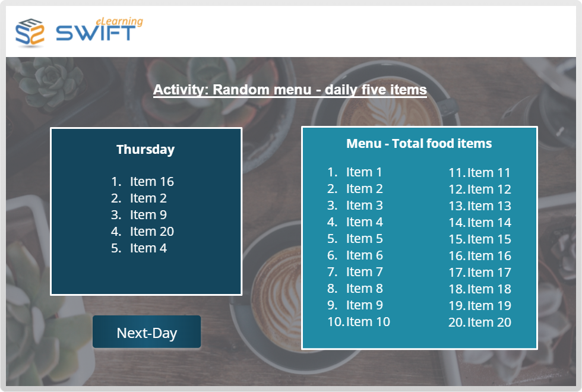The height and width of the screenshot is (392, 582).
Task: Click the Thursday day heading
Action: coord(145,149)
